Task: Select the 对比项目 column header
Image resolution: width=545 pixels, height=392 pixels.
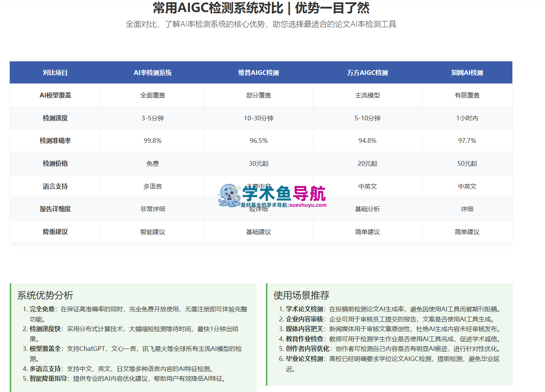Action: click(x=55, y=73)
